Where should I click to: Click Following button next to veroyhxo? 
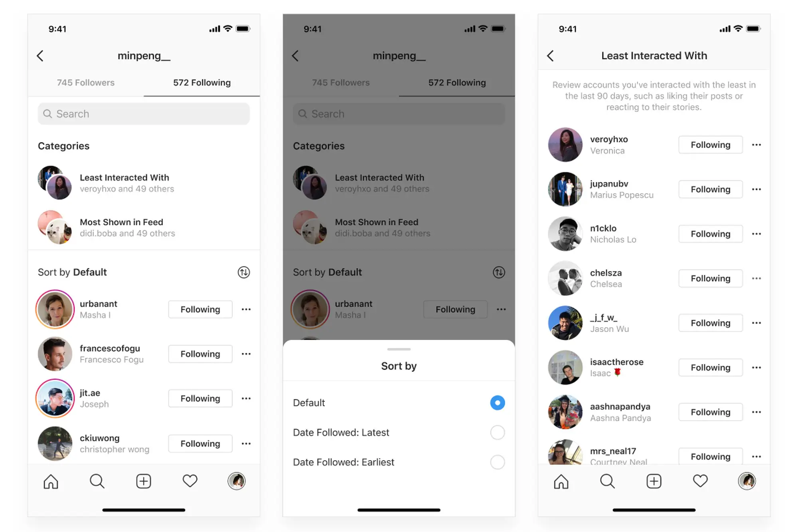(x=709, y=144)
